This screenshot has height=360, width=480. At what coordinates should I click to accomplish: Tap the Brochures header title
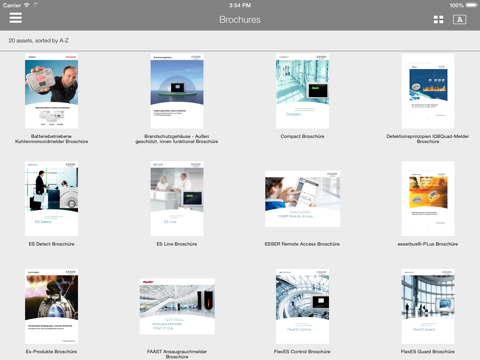point(240,20)
